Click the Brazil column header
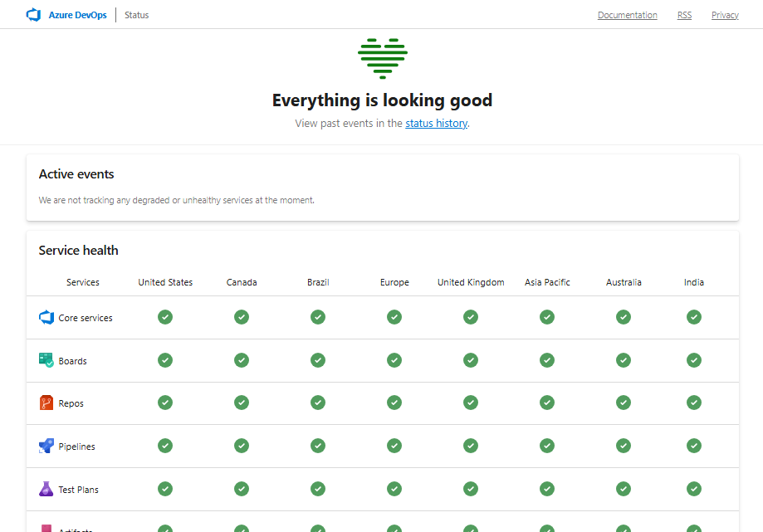This screenshot has height=532, width=763. [318, 282]
